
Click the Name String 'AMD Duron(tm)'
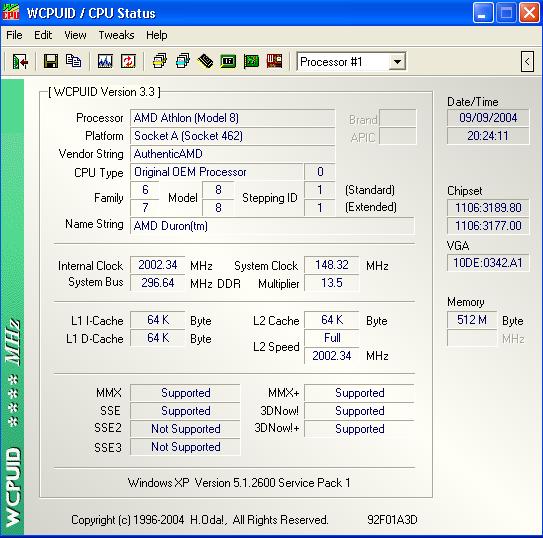(272, 226)
